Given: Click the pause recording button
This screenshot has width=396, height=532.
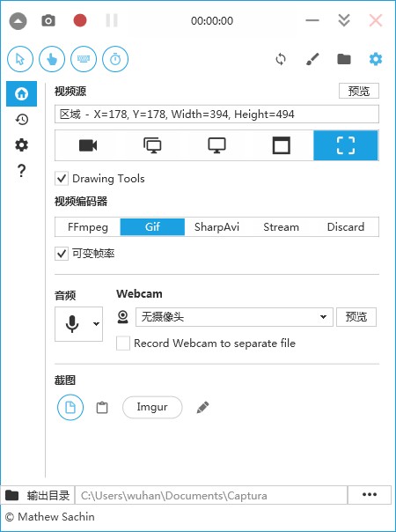Looking at the screenshot, I should point(112,20).
